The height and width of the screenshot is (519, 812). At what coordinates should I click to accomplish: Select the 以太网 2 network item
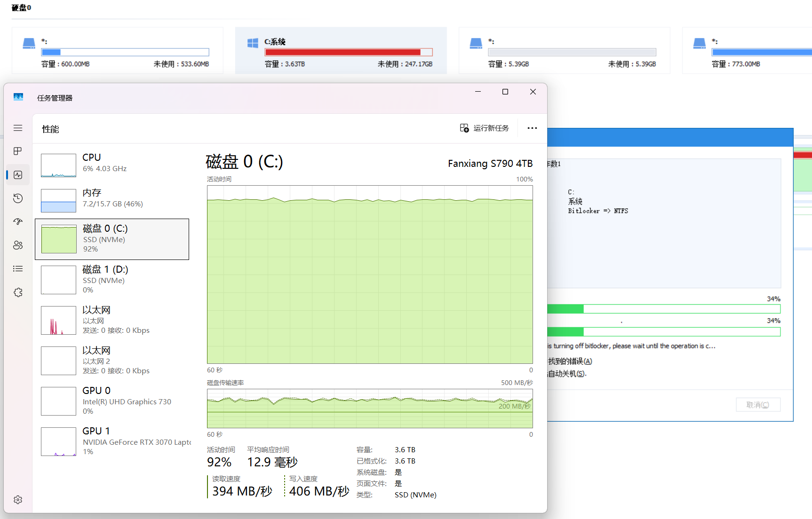112,361
